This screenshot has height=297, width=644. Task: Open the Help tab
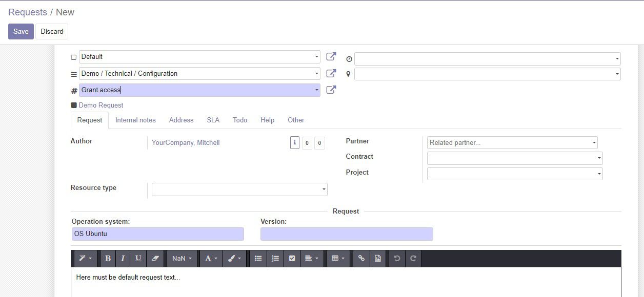pos(267,120)
